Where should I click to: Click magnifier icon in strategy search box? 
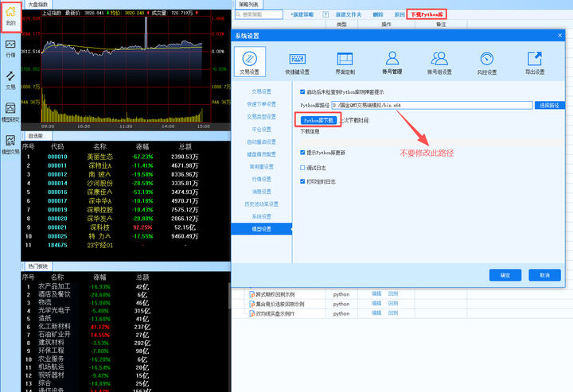(x=238, y=14)
